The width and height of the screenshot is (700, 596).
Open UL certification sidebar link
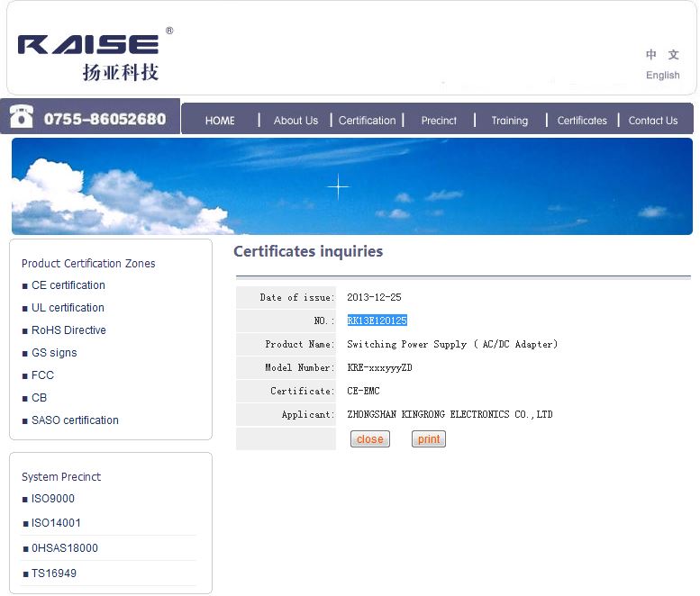point(68,308)
